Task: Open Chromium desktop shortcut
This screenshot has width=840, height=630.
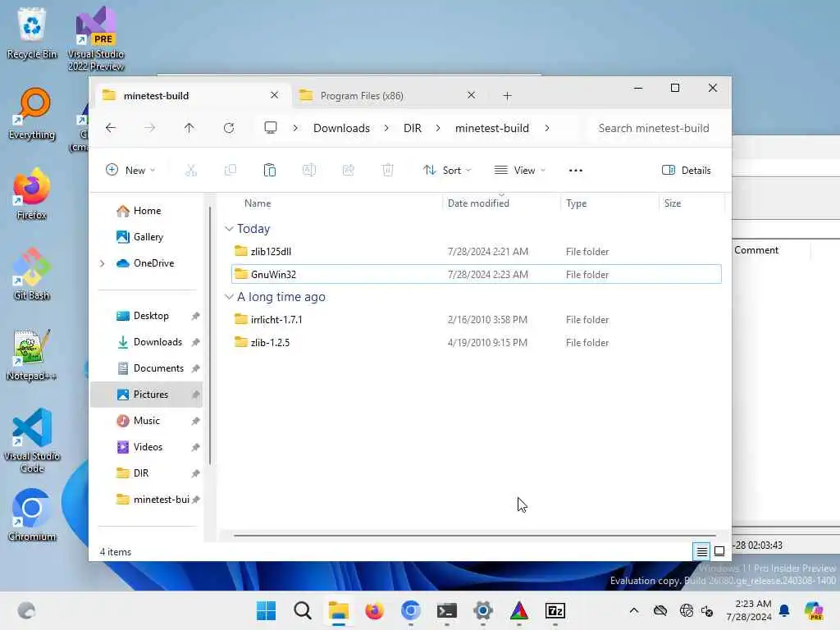Action: (32, 515)
